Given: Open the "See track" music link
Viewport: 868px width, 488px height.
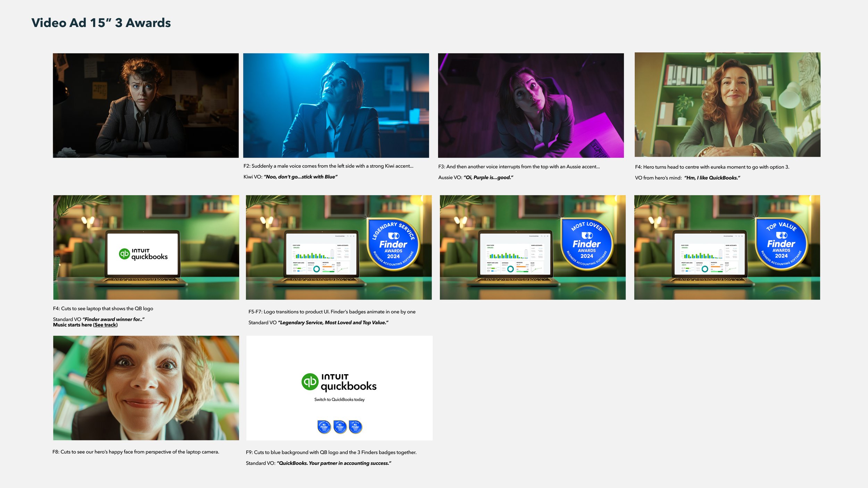Looking at the screenshot, I should click(106, 325).
